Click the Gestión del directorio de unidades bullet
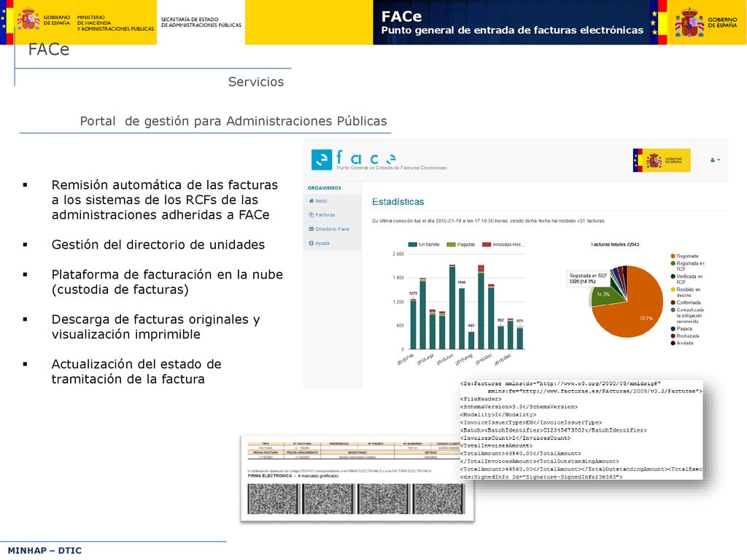The height and width of the screenshot is (560, 747). tap(158, 245)
